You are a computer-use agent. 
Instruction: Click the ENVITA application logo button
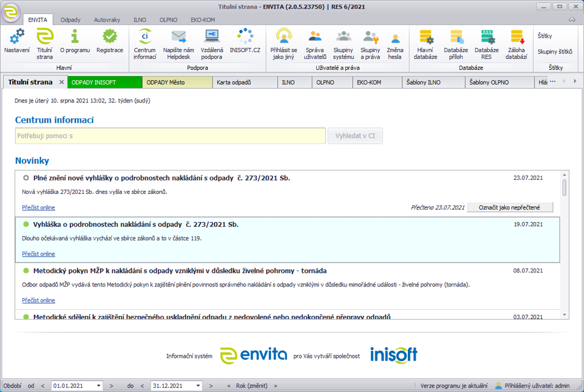[x=11, y=12]
